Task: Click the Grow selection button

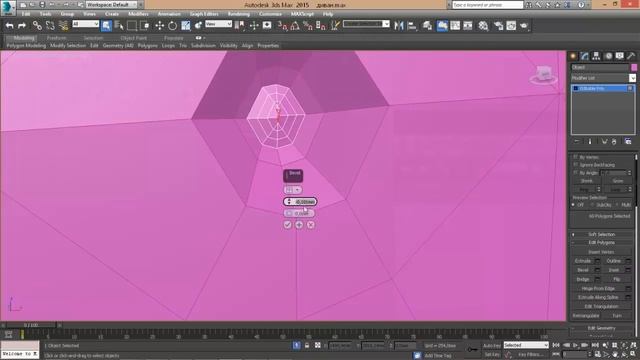Action: [x=618, y=181]
